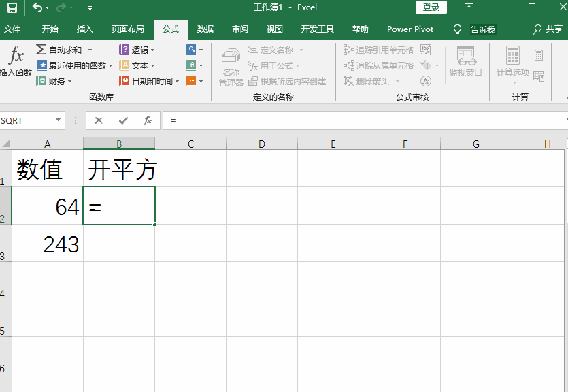Screen dimensions: 568x392
Task: Click the fx icon beside formula bar
Action: 147,120
